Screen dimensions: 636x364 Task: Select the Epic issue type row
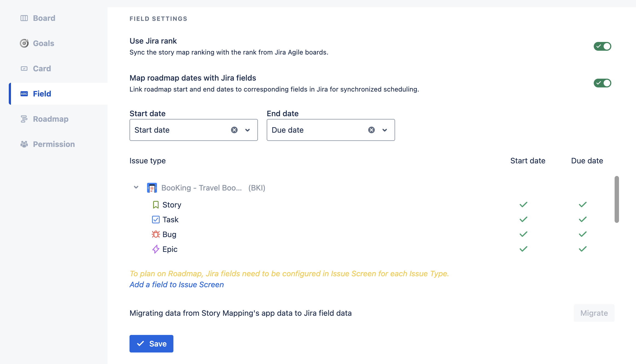pos(170,249)
